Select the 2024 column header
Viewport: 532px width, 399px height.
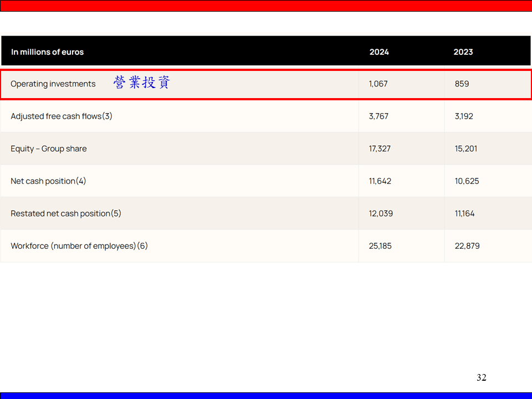coord(379,52)
